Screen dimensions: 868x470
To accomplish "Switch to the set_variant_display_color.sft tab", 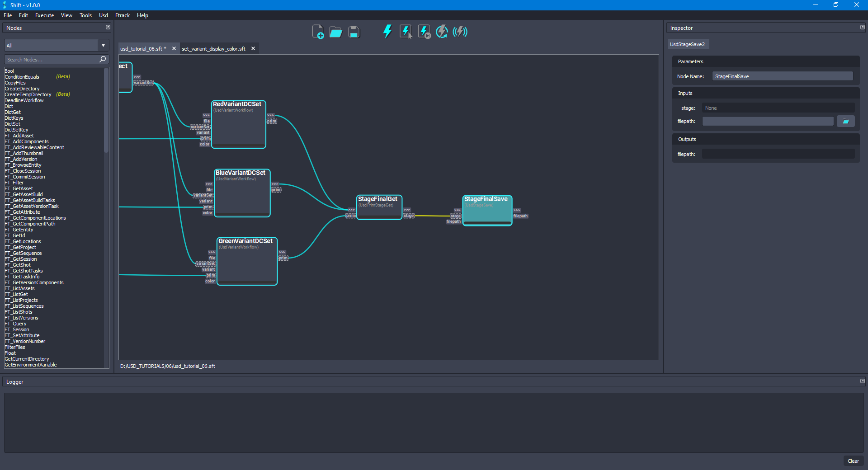I will [213, 48].
